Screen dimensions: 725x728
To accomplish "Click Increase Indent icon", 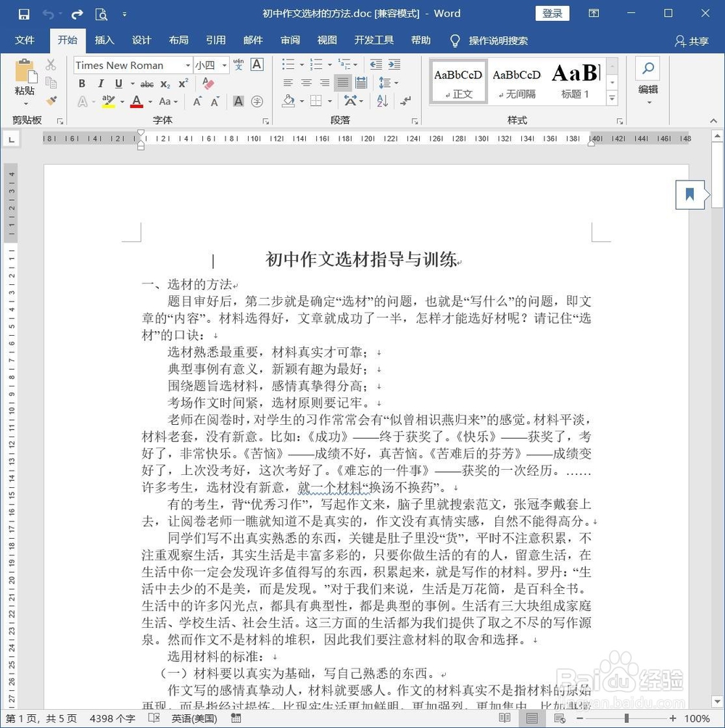I will tap(394, 65).
